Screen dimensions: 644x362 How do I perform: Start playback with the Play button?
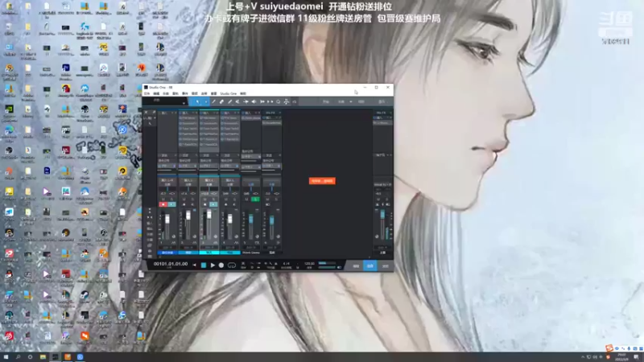[x=213, y=265]
